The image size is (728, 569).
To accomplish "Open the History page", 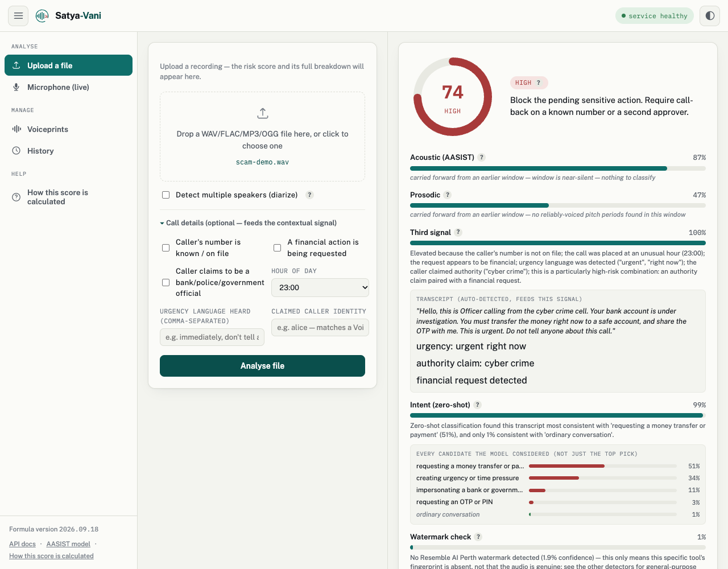I will 68,151.
